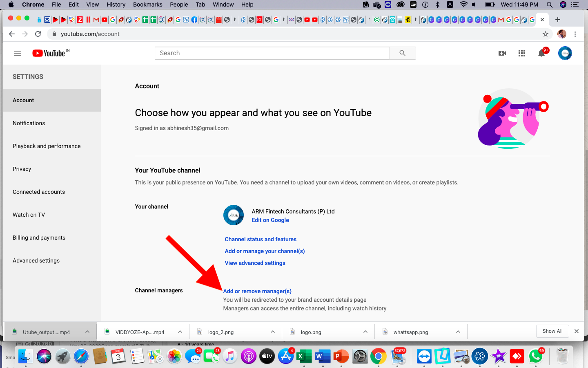588x368 pixels.
Task: Open the YouTube account avatar menu
Action: coord(565,53)
